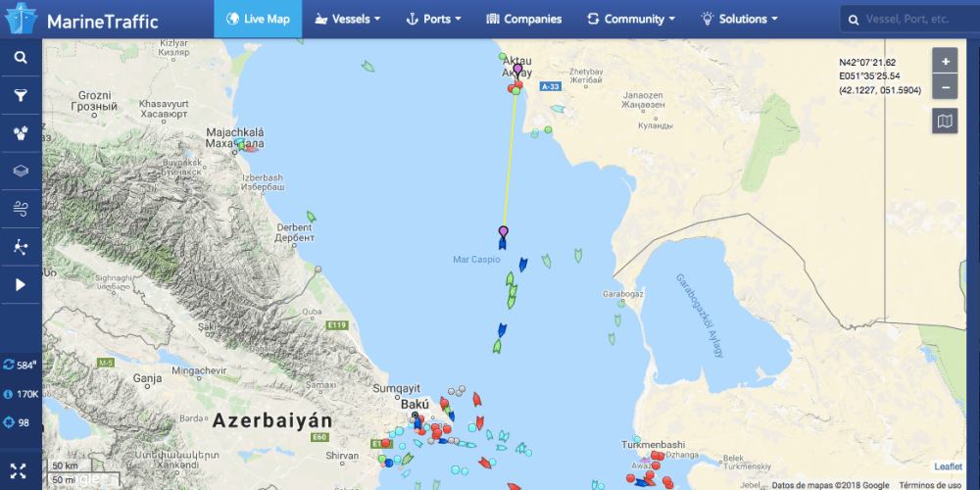Screen dimensions: 980x490
Task: Open the map type selector icon
Action: 945,121
